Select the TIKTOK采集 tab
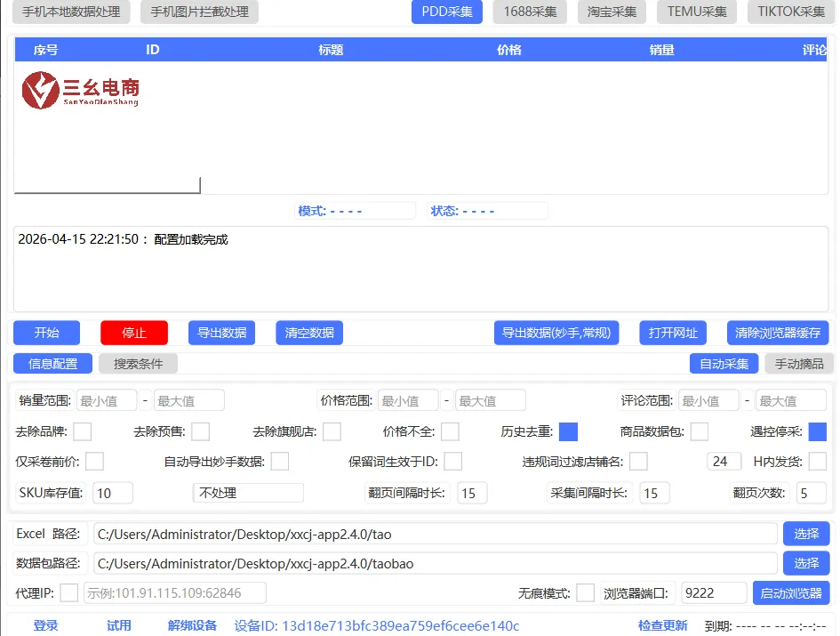The height and width of the screenshot is (636, 840). 791,12
